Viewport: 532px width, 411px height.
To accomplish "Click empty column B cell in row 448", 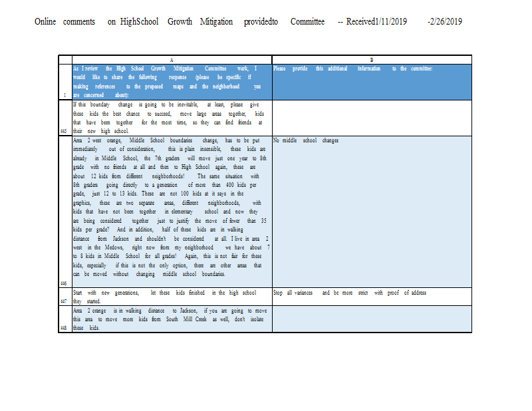I will pos(372,319).
